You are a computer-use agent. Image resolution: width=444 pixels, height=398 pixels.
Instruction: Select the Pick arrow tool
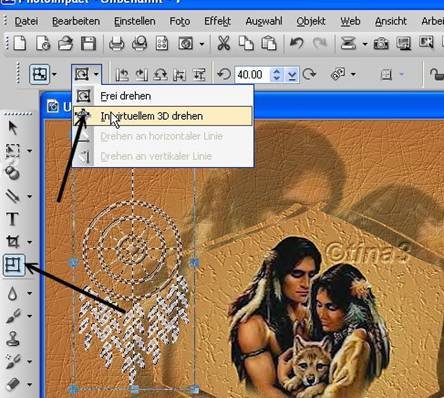point(13,128)
